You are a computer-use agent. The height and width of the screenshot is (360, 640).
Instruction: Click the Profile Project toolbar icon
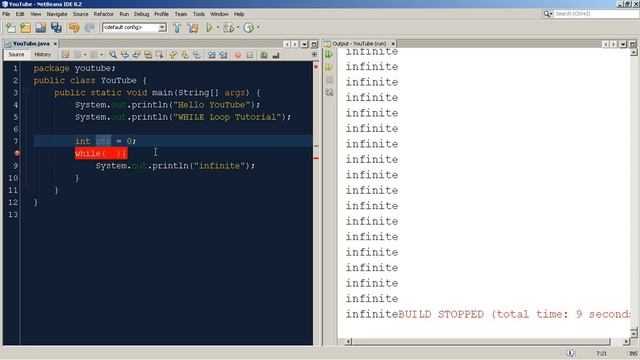[249, 28]
